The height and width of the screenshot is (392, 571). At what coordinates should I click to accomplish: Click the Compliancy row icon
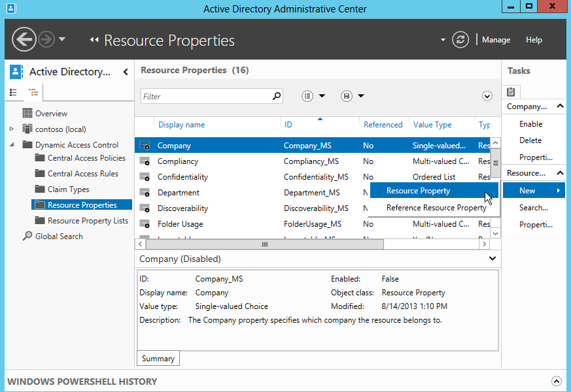[x=145, y=161]
